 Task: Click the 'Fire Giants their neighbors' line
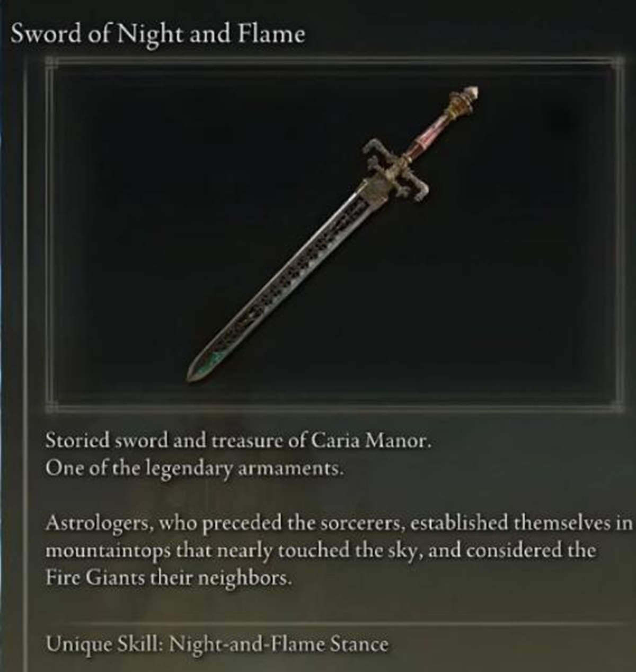pos(169,578)
